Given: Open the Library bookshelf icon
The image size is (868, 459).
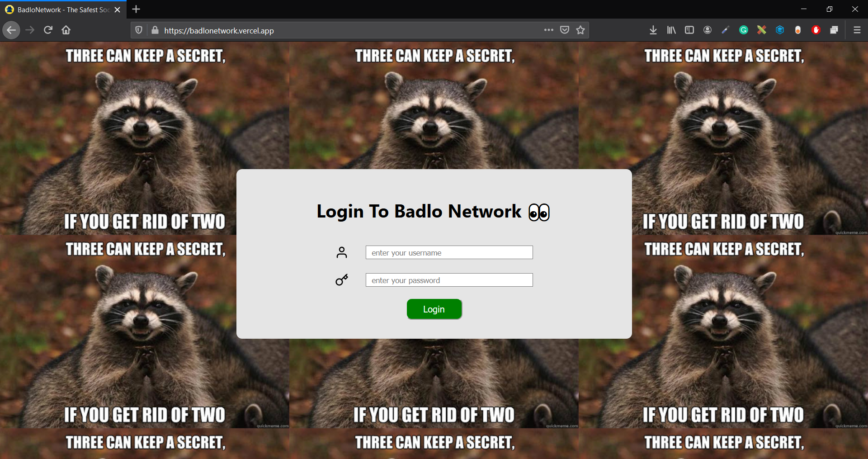Looking at the screenshot, I should 671,30.
